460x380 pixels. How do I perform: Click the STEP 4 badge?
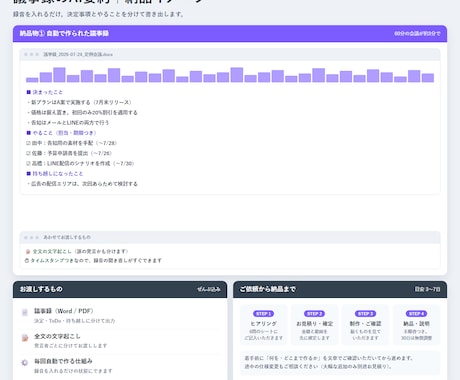(416, 314)
